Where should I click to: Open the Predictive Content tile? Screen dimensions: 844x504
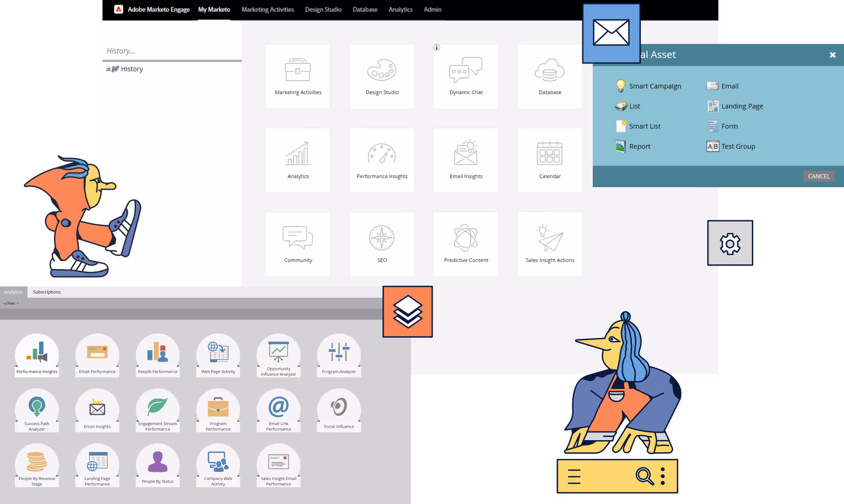click(x=465, y=244)
